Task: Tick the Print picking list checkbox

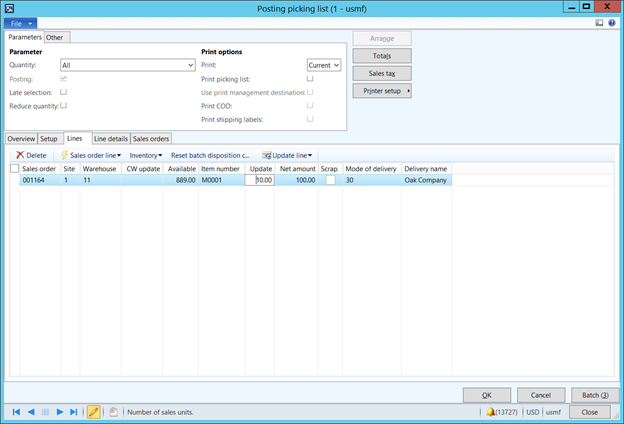Action: [310, 78]
